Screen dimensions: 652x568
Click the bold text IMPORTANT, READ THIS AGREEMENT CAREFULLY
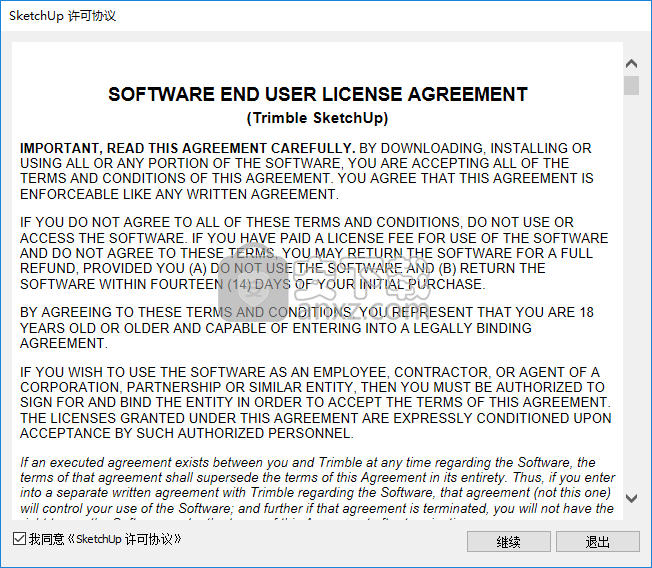pyautogui.click(x=188, y=148)
